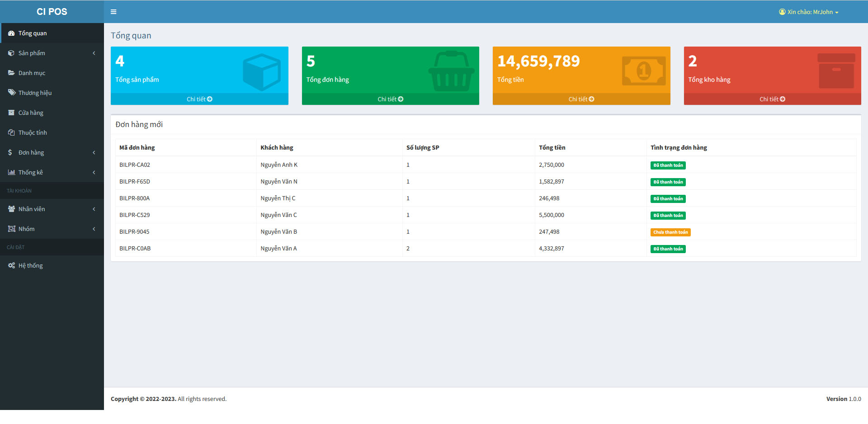Open the Hệ thống gears icon
868x424 pixels.
(11, 265)
